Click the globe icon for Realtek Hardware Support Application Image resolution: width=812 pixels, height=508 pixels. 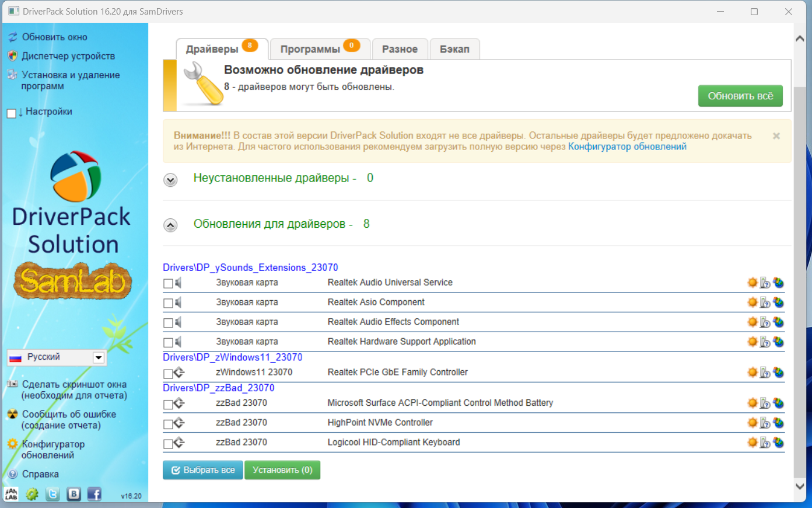pos(778,342)
